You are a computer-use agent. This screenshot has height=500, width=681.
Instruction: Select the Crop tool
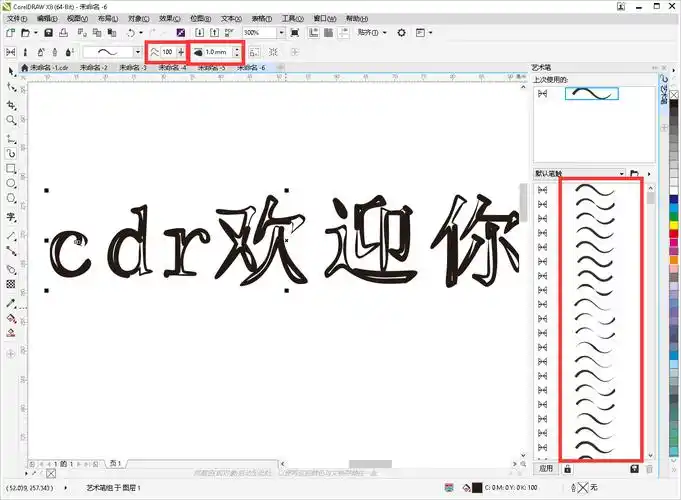tap(11, 105)
